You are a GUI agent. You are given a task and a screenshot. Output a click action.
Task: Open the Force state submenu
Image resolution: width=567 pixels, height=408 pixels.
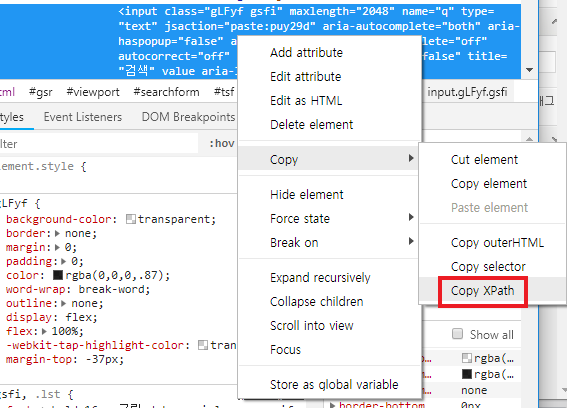pos(329,218)
